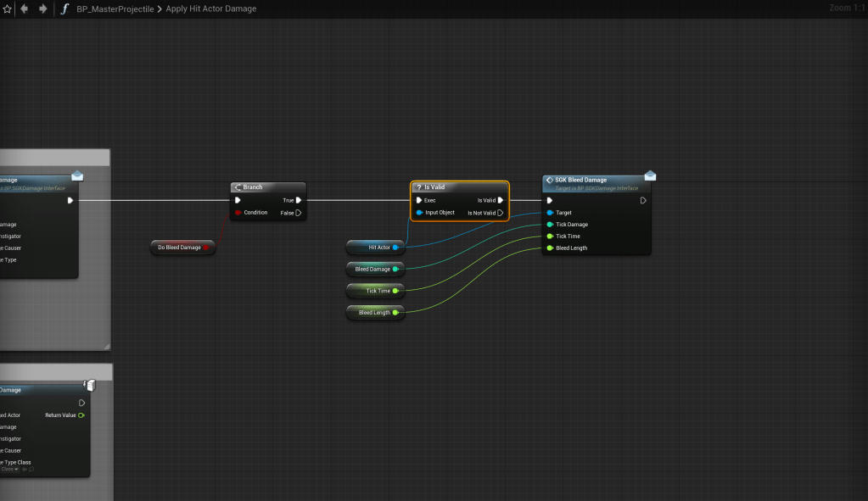This screenshot has height=501, width=868.
Task: Click the breadcrumb chevron after BP_MasterProjectile
Action: point(159,8)
